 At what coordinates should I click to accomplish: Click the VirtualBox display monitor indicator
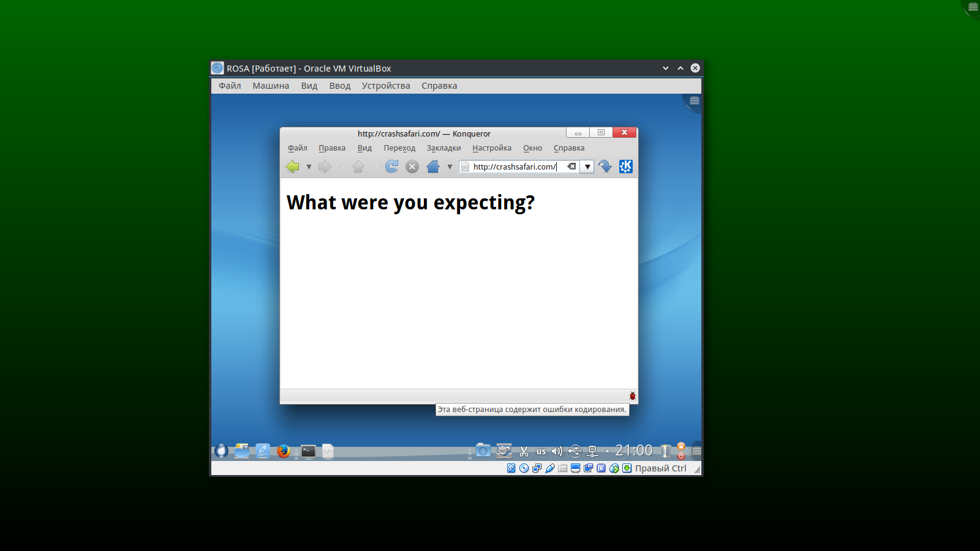575,468
